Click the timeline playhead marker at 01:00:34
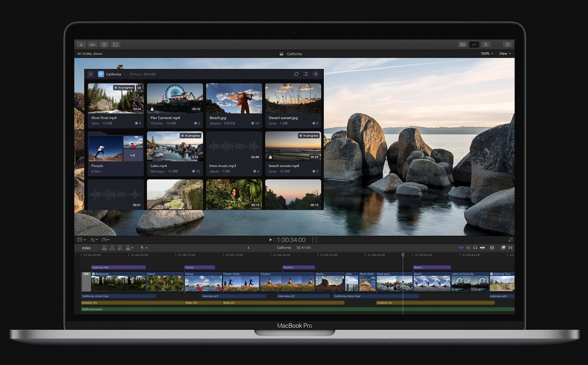The width and height of the screenshot is (588, 365). pyautogui.click(x=403, y=255)
